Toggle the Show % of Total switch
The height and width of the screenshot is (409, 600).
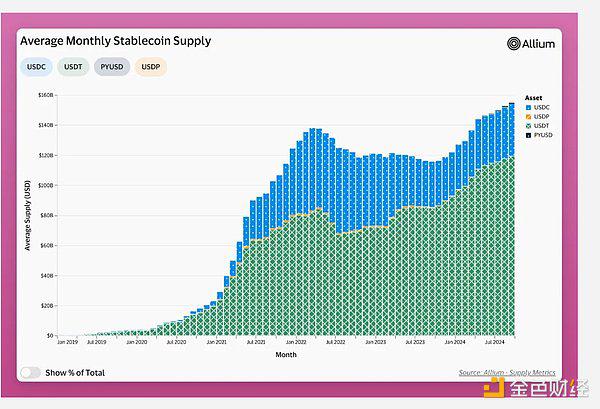pos(30,373)
